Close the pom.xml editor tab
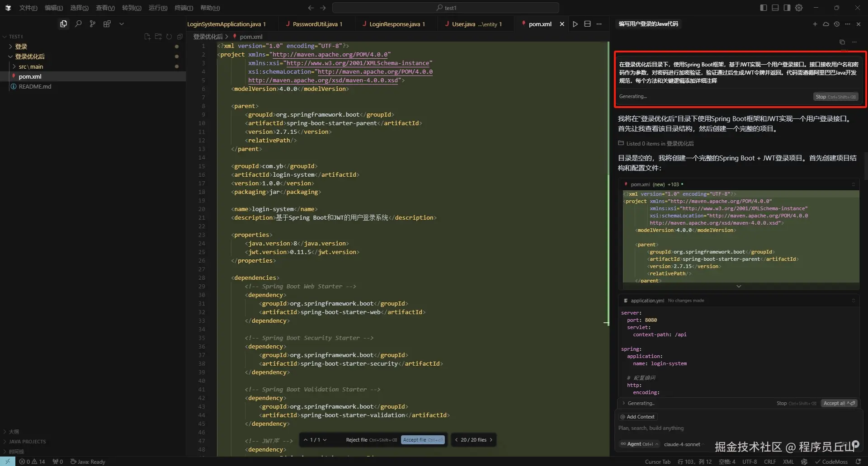The width and height of the screenshot is (868, 466). coord(562,24)
